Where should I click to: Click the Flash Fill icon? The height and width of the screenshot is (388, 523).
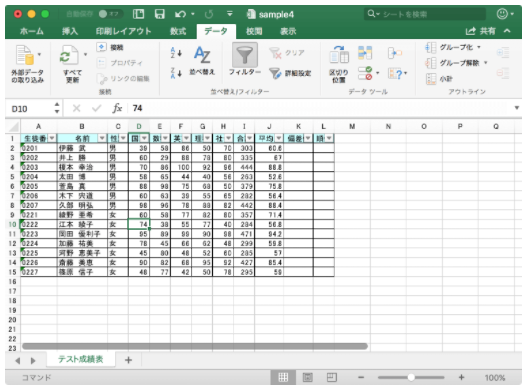point(365,53)
